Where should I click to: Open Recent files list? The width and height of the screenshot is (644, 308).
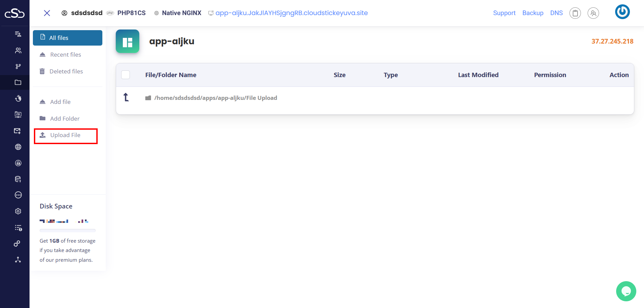[x=65, y=55]
